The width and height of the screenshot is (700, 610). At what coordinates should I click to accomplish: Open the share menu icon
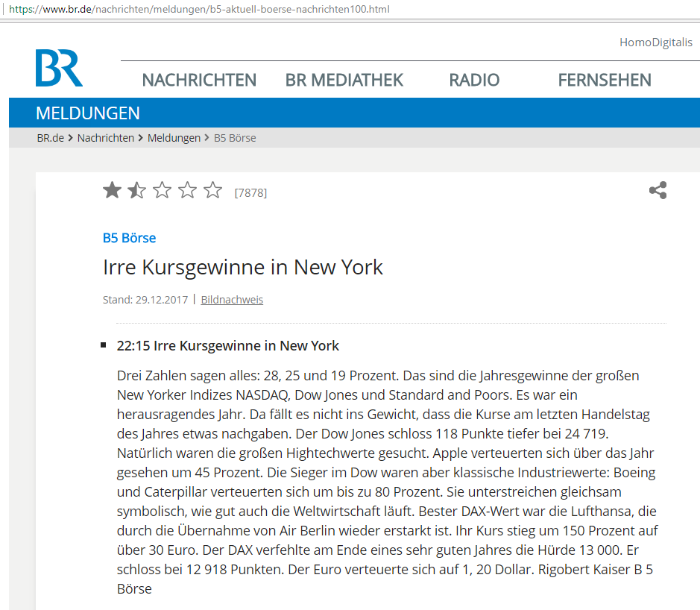coord(658,190)
